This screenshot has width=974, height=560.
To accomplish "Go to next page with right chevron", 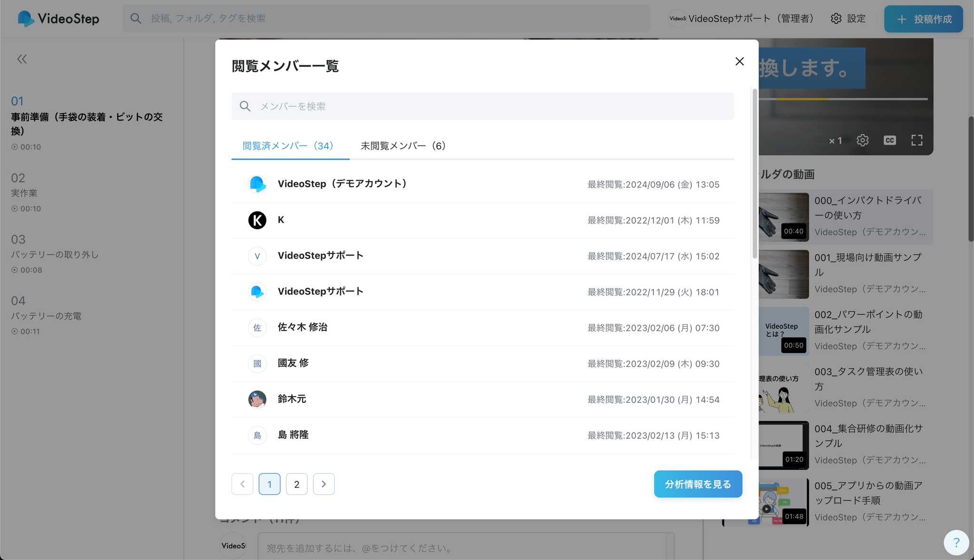I will coord(324,484).
